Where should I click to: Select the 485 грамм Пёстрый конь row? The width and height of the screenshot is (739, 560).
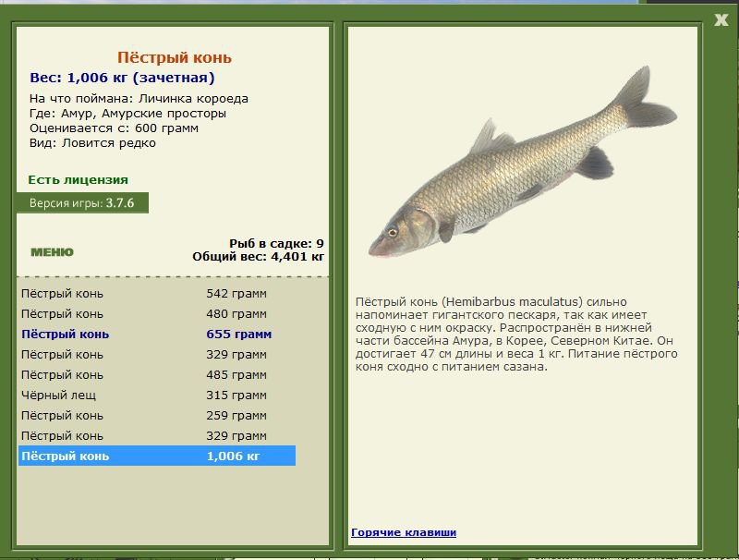point(157,375)
